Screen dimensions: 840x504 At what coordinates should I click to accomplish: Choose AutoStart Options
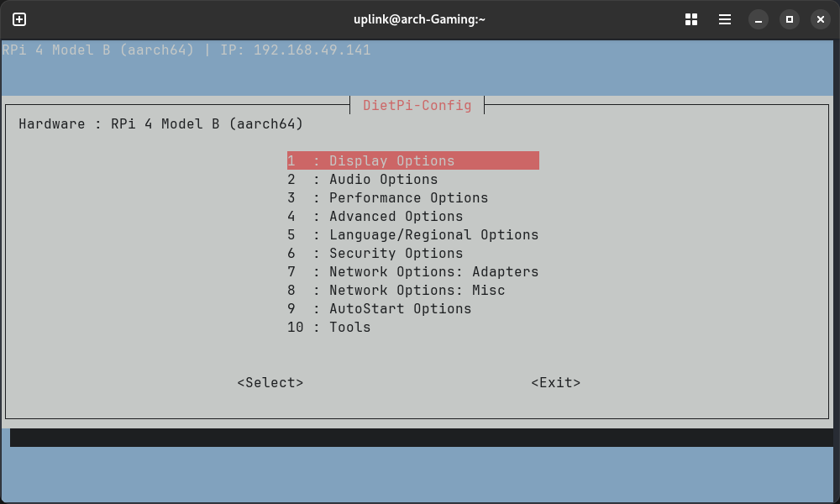click(399, 308)
